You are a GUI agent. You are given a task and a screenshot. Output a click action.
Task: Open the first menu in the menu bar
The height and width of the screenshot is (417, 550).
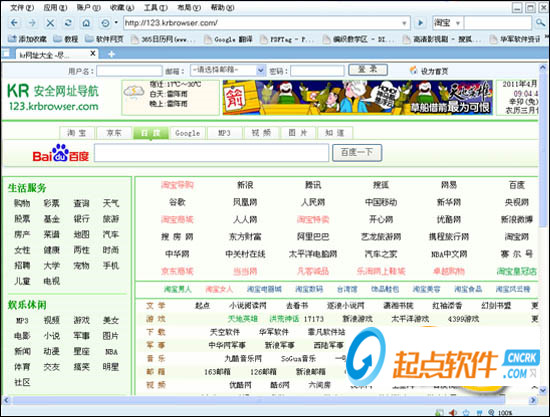22,7
